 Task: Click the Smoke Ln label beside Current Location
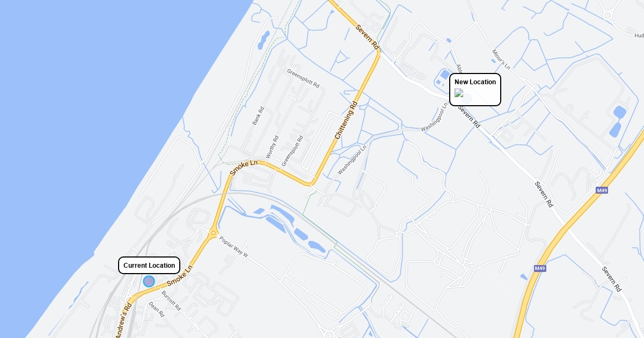point(179,276)
